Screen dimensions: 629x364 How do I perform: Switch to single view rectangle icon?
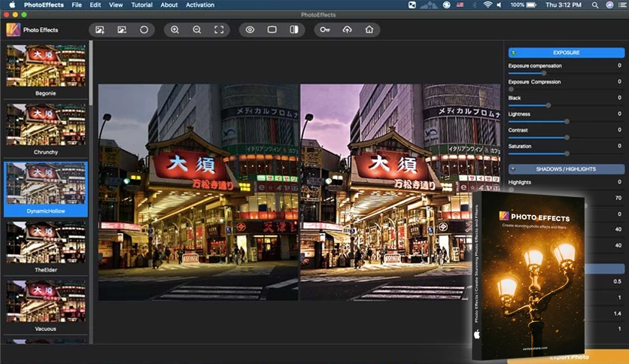coord(272,29)
